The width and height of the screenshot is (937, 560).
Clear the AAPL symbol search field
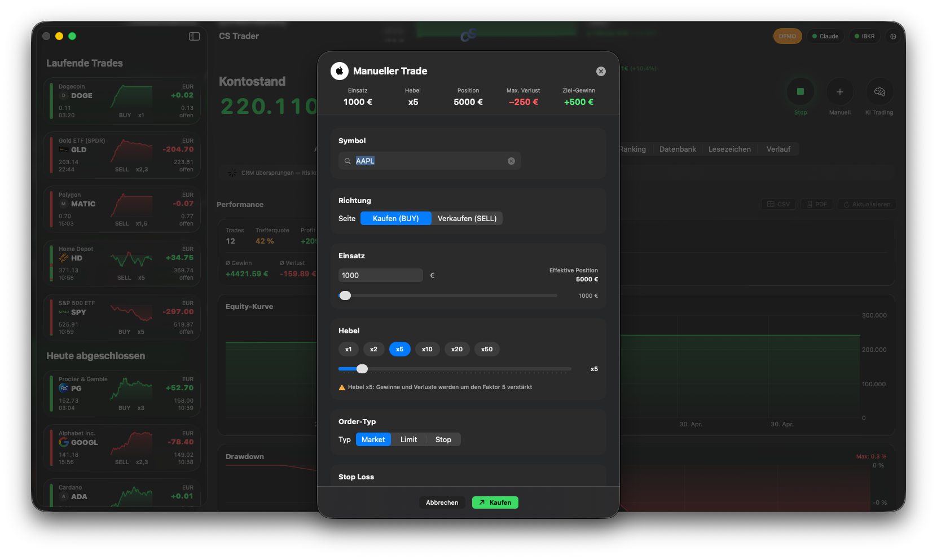511,161
